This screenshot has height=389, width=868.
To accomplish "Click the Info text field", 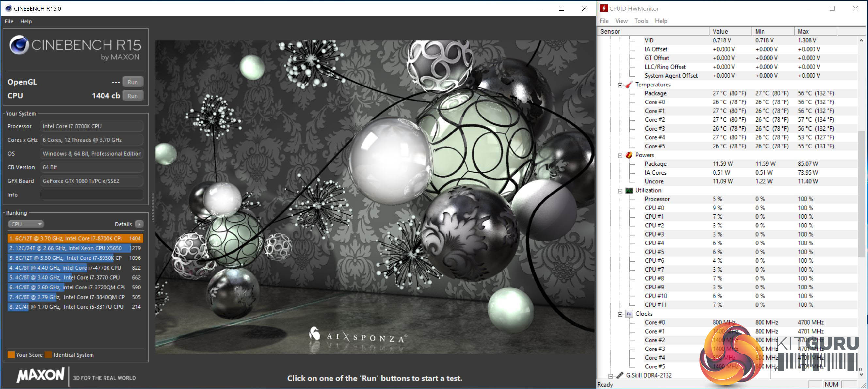I will point(91,195).
